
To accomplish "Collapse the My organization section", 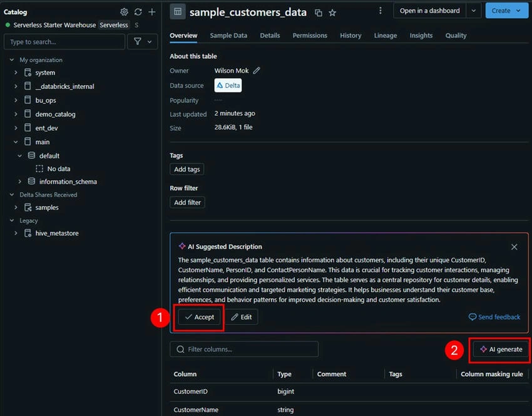I will pyautogui.click(x=12, y=60).
